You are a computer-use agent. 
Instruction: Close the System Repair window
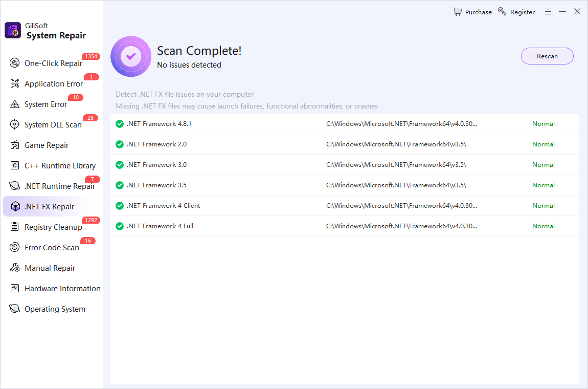(x=577, y=12)
